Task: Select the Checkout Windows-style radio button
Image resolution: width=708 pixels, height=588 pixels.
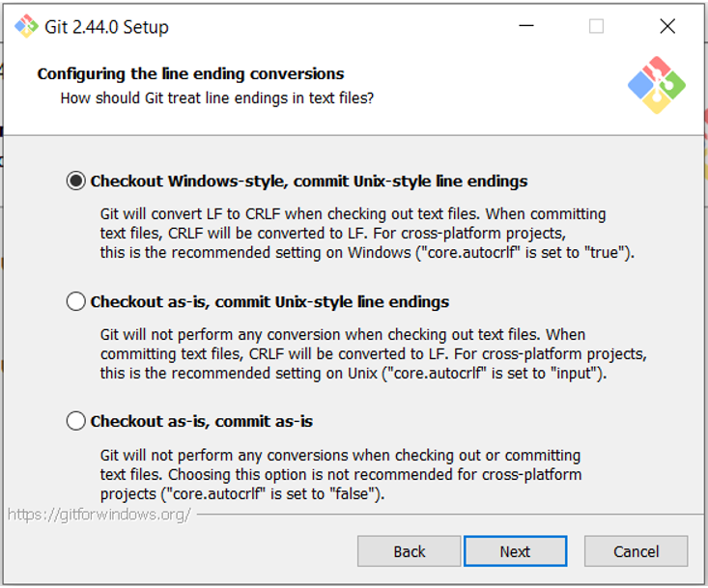Action: click(75, 181)
